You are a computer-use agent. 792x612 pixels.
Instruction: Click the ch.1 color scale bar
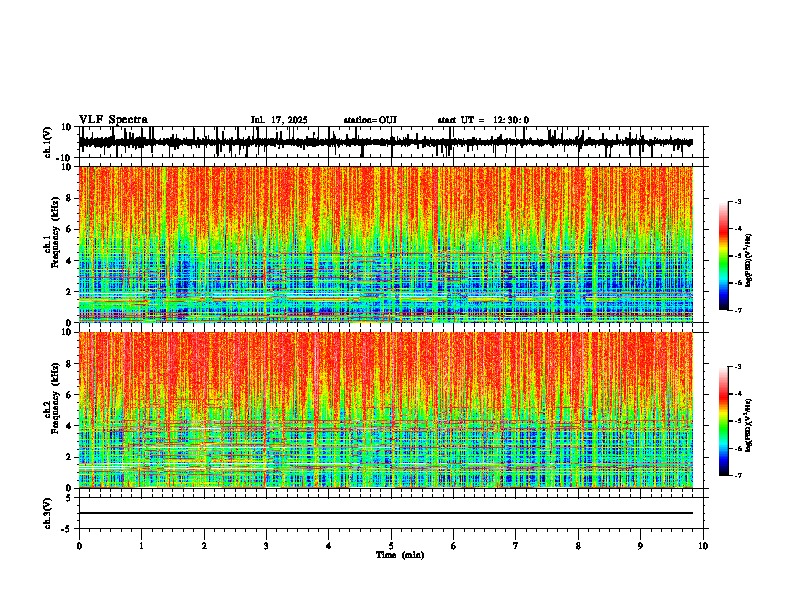click(724, 256)
